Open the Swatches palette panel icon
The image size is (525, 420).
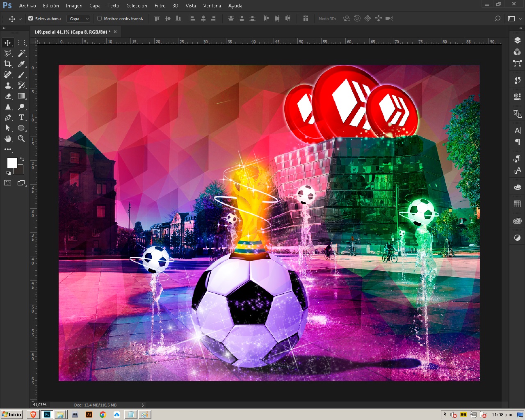[517, 204]
